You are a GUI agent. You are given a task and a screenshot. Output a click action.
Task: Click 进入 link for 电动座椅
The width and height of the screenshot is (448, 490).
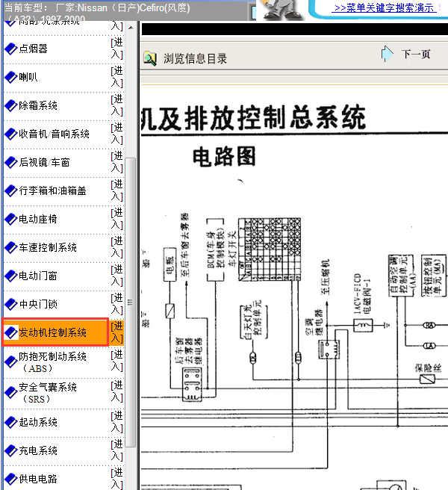117,219
